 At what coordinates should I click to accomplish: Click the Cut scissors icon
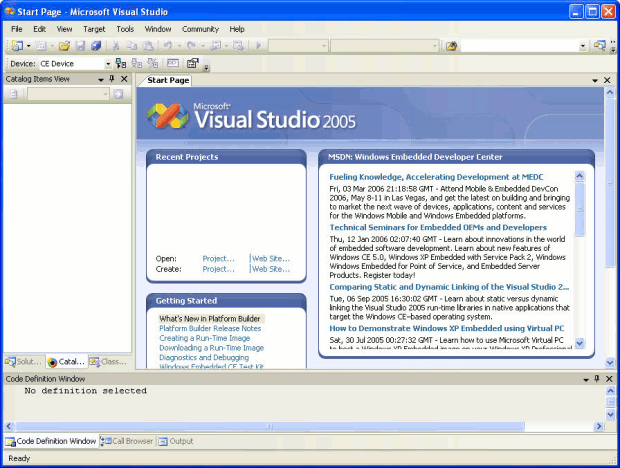pos(116,46)
